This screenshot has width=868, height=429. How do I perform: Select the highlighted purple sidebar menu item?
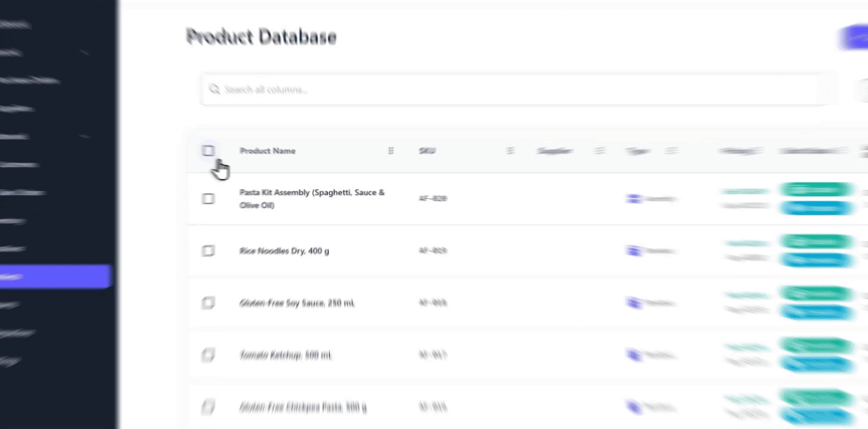pyautogui.click(x=55, y=276)
